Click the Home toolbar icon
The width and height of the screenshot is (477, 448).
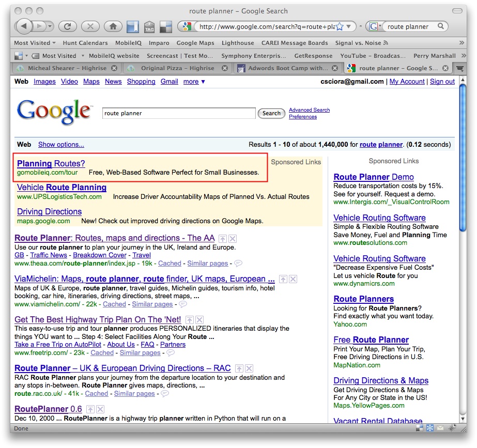click(x=113, y=26)
